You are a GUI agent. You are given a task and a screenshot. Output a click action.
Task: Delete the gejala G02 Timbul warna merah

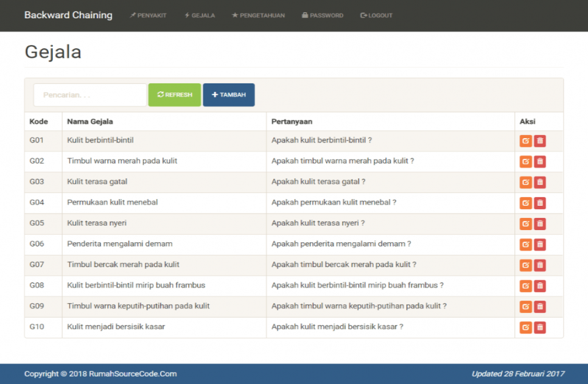point(540,161)
